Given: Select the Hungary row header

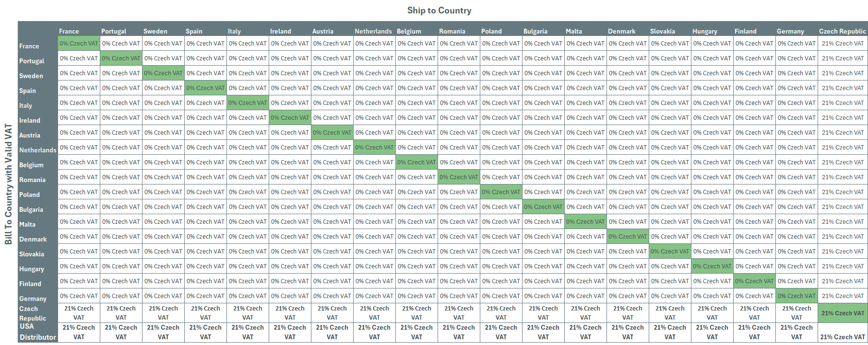Looking at the screenshot, I should pos(32,269).
